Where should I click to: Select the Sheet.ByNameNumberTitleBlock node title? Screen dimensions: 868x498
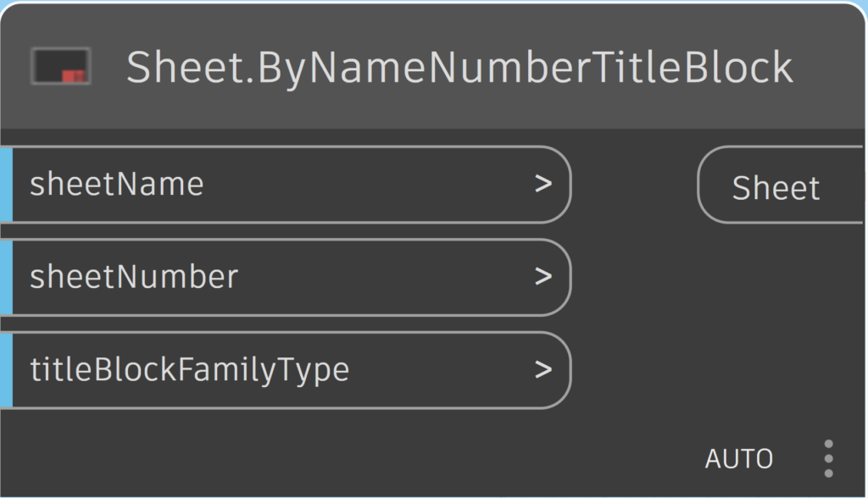(459, 68)
